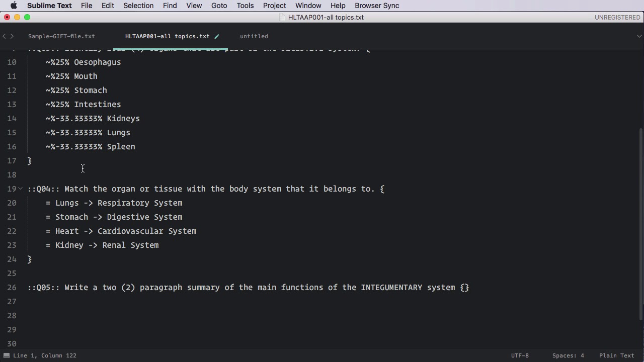The width and height of the screenshot is (644, 362).
Task: Toggle the side bar panel switcher icon
Action: coord(6,355)
